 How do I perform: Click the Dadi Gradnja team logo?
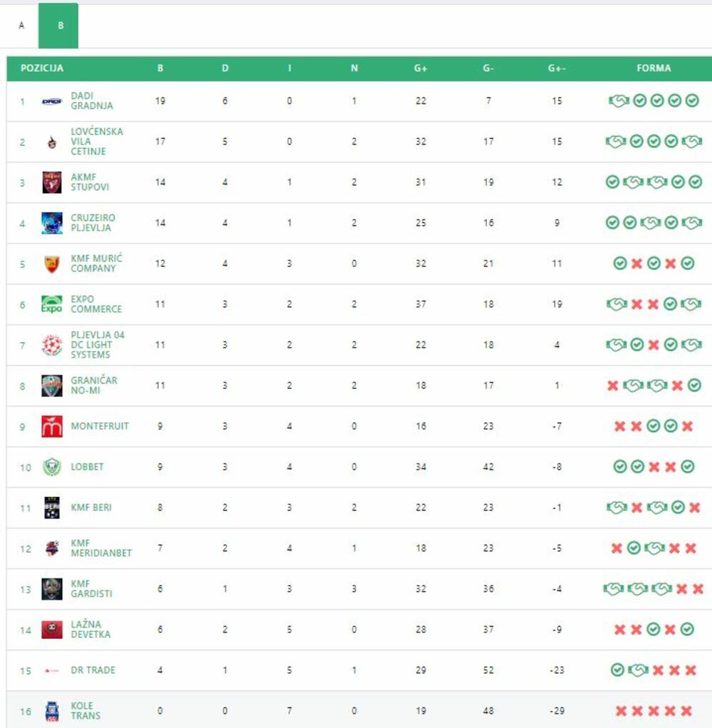click(x=52, y=101)
